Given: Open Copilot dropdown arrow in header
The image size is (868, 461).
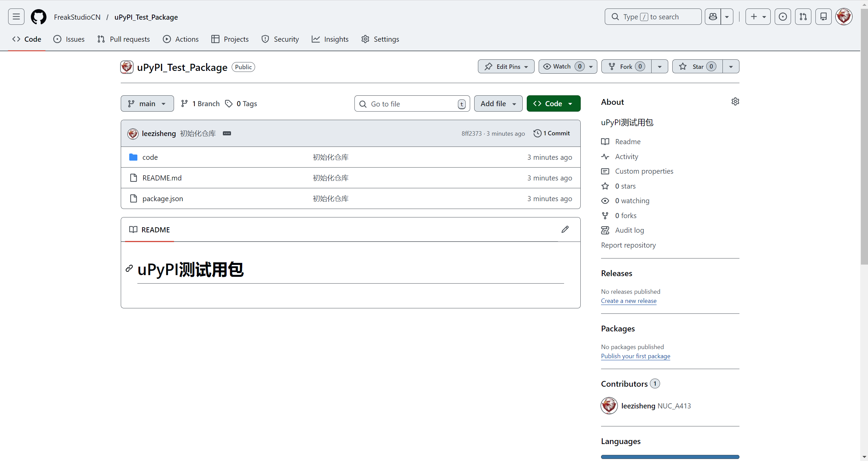Looking at the screenshot, I should coord(727,17).
